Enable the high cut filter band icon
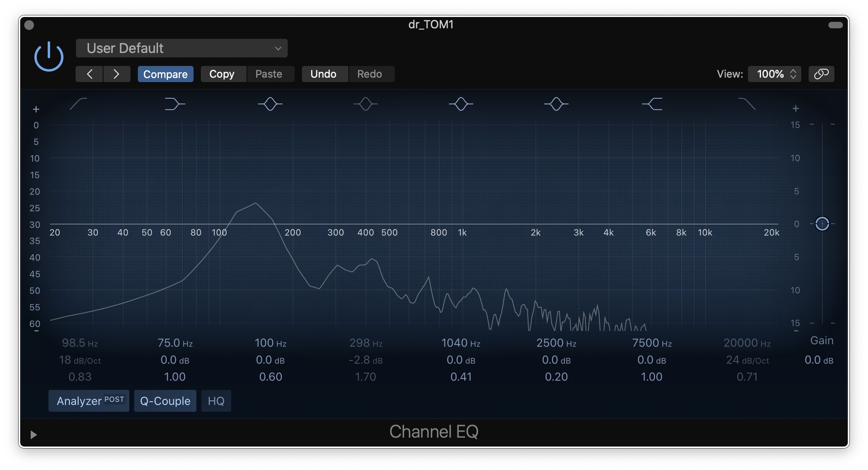Image resolution: width=868 pixels, height=470 pixels. click(747, 104)
